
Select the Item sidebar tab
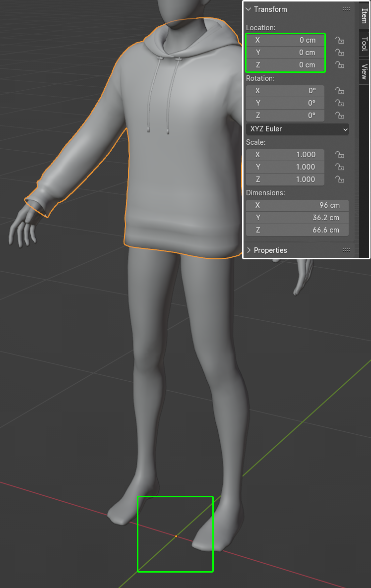[364, 16]
